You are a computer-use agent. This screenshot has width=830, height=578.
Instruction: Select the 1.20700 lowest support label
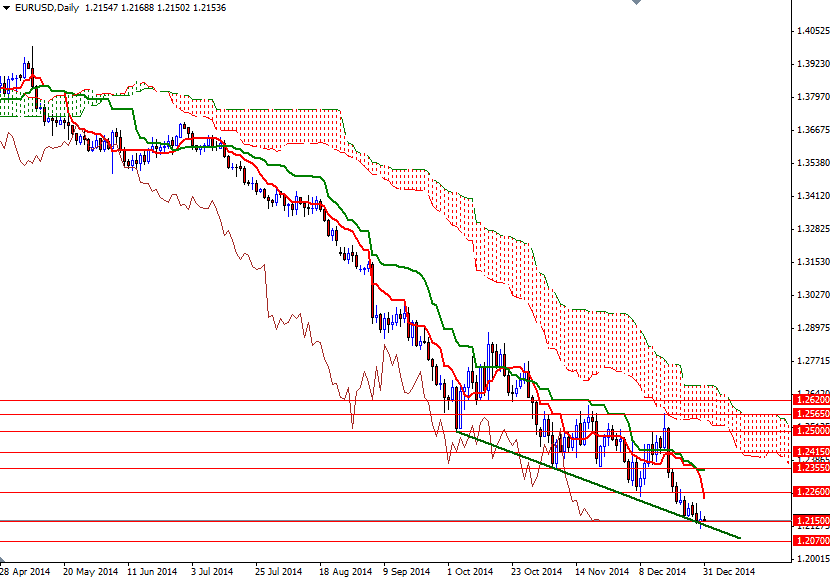pos(811,538)
